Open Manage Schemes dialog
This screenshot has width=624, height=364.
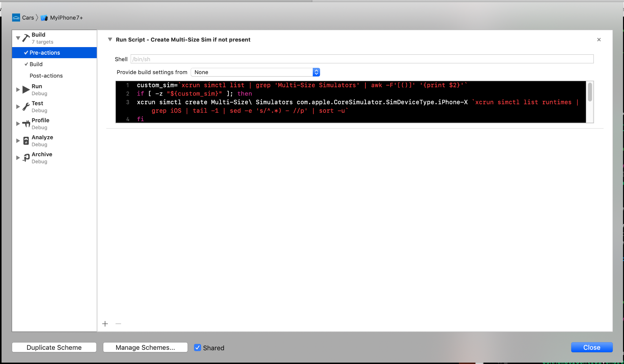click(x=145, y=347)
